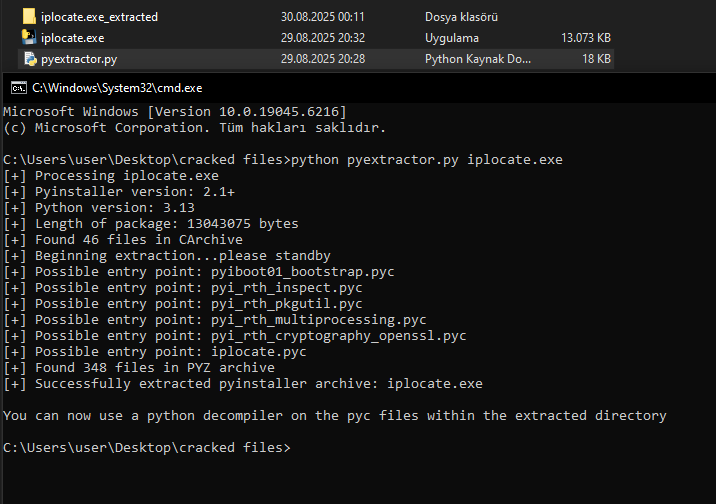Click the 'Found 348 files in PYZ archive' line

coord(139,368)
